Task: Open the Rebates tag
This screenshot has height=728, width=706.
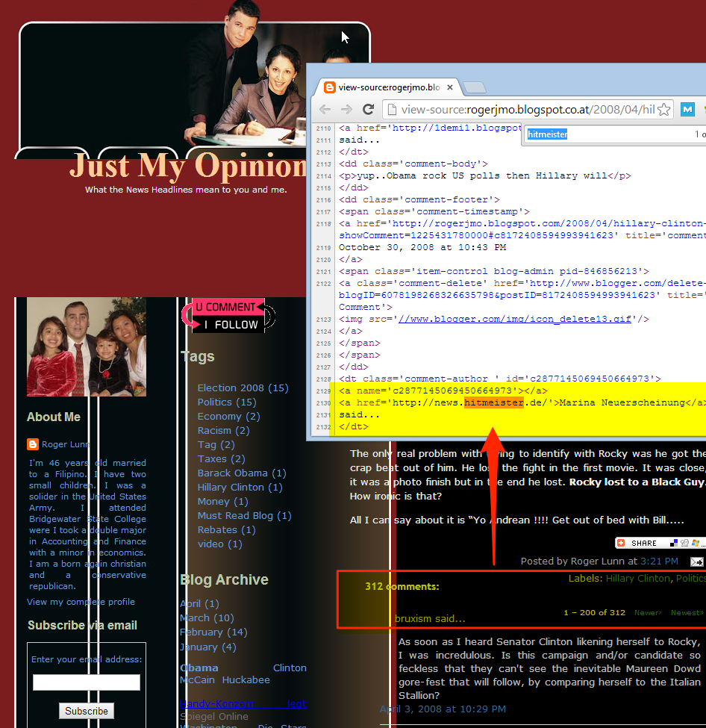Action: pyautogui.click(x=227, y=529)
